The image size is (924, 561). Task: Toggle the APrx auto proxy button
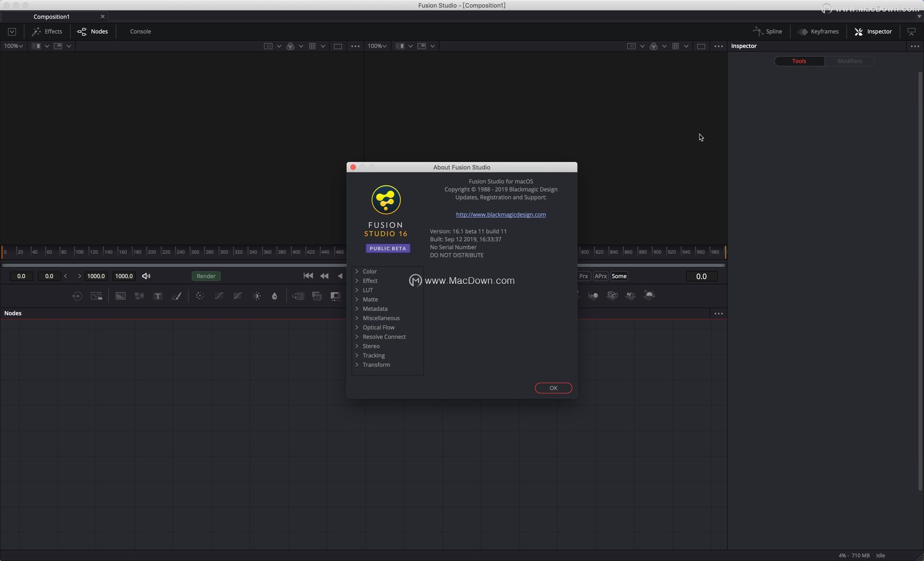coord(601,276)
